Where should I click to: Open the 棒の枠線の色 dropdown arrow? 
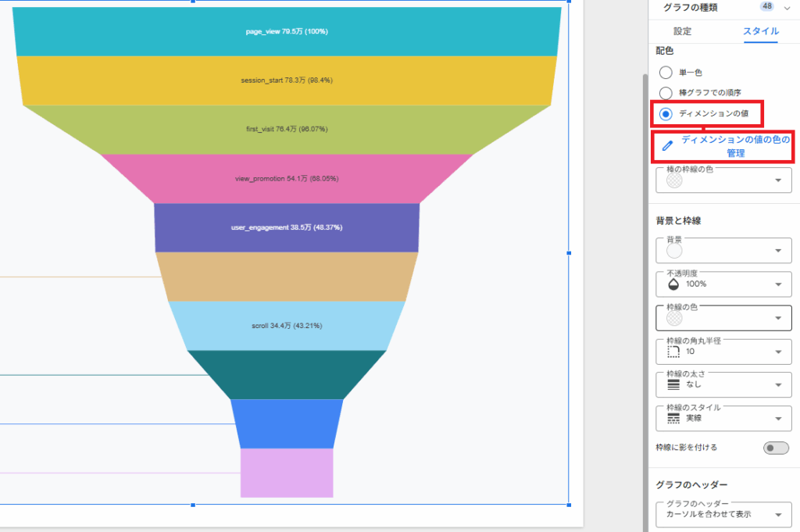(x=778, y=180)
